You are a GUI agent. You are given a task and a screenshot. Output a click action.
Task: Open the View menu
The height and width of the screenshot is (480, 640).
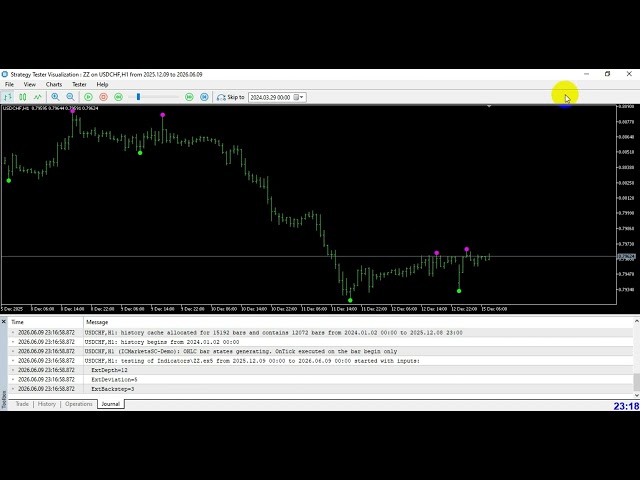click(29, 84)
